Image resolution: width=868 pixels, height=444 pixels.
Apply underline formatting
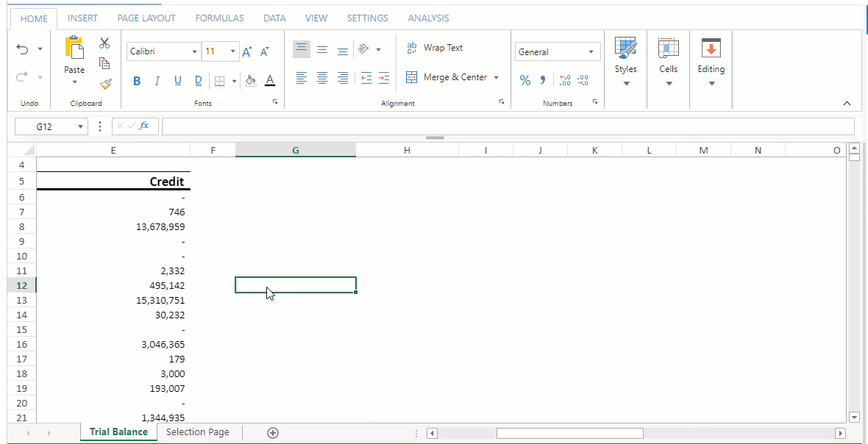pyautogui.click(x=177, y=81)
